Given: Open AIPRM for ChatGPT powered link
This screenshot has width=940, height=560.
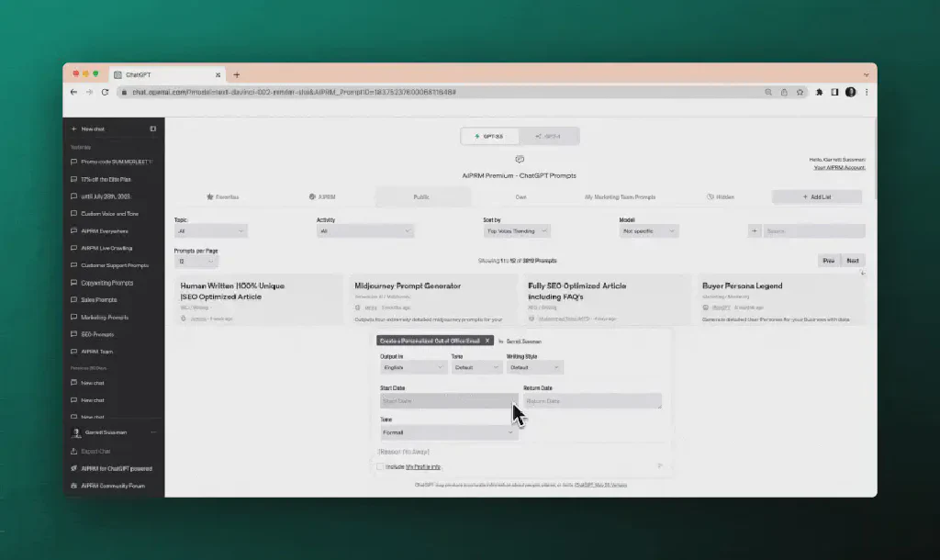Looking at the screenshot, I should point(117,468).
